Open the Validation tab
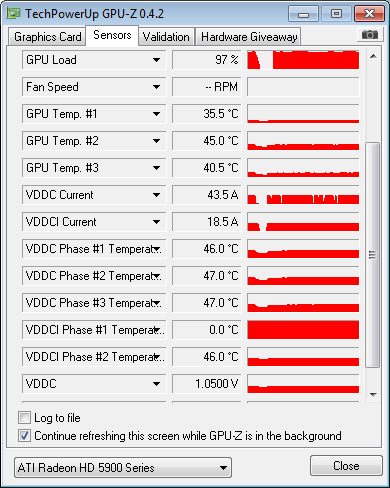 click(x=166, y=37)
